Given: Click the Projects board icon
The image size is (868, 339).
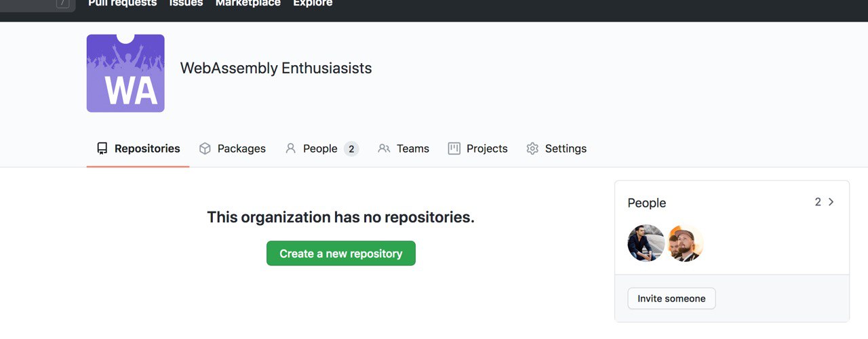Looking at the screenshot, I should coord(454,148).
